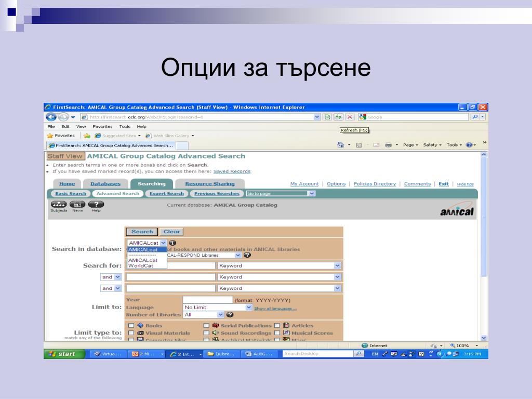Open Previous Searches link
532x399 pixels.
pyautogui.click(x=217, y=193)
